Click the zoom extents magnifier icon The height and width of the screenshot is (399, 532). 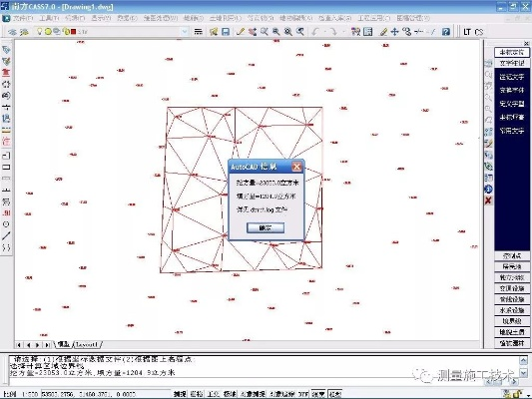[288, 32]
